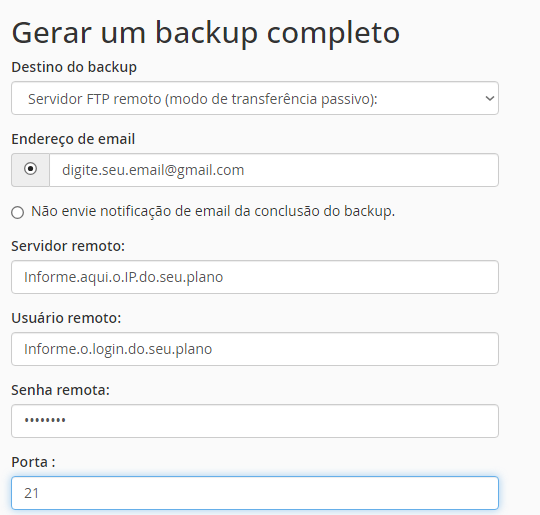540x515 pixels.
Task: Click the Porta input field showing 21
Action: 255,493
